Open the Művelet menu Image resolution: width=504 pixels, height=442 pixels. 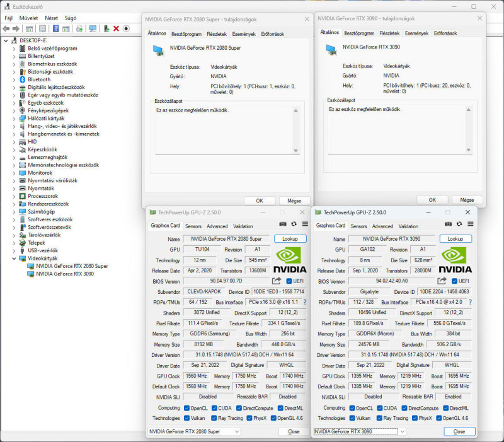coord(28,18)
